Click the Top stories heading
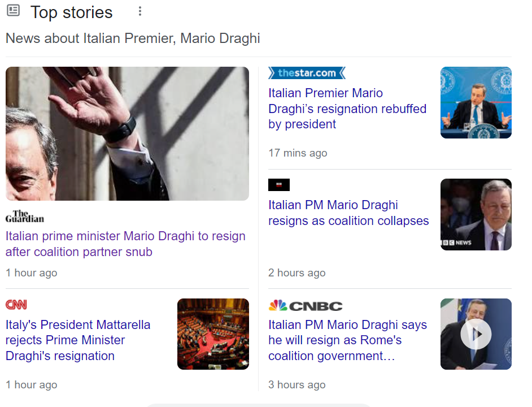Image resolution: width=532 pixels, height=407 pixels. (72, 12)
